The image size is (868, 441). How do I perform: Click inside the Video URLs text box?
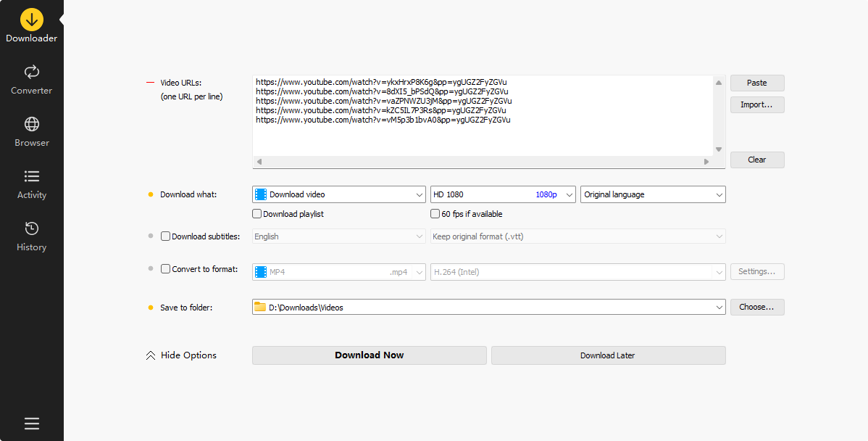(x=482, y=138)
